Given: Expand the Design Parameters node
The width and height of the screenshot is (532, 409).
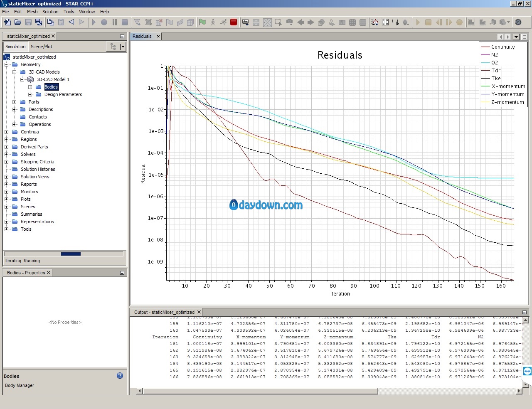Looking at the screenshot, I should point(30,94).
